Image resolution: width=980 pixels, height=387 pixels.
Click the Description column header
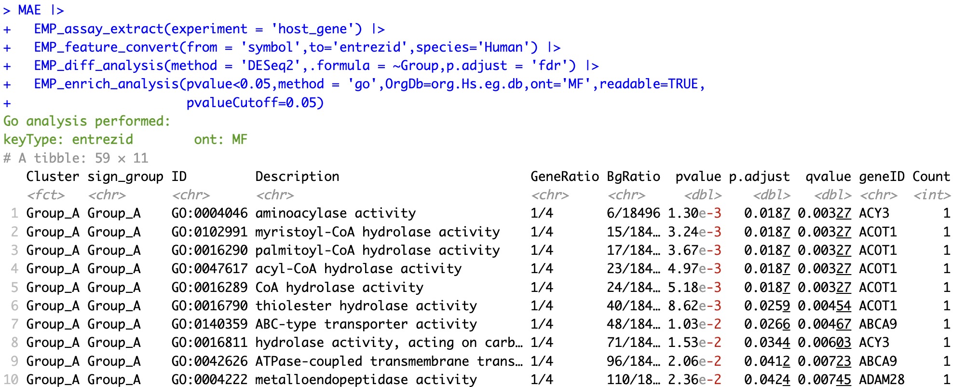pos(297,177)
